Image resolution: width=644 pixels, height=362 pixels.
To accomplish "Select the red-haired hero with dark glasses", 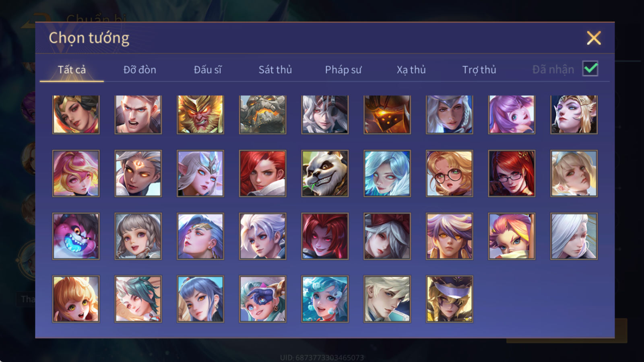I will (512, 173).
